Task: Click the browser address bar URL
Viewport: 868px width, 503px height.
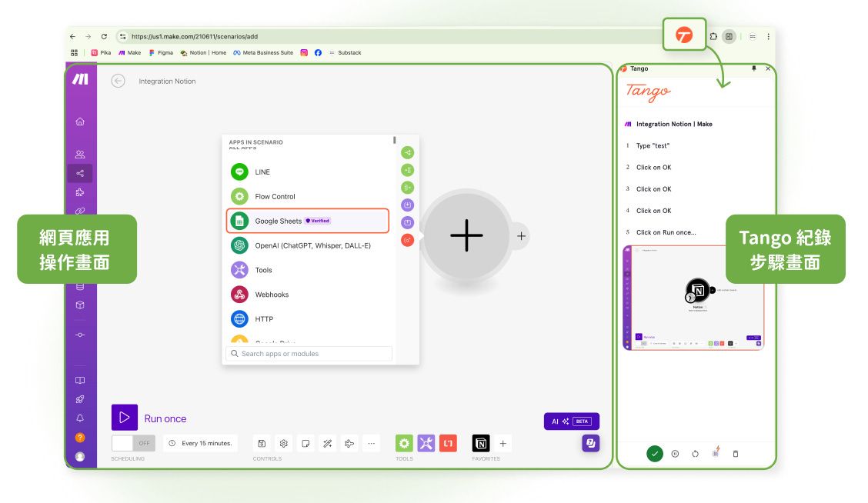Action: [x=195, y=36]
